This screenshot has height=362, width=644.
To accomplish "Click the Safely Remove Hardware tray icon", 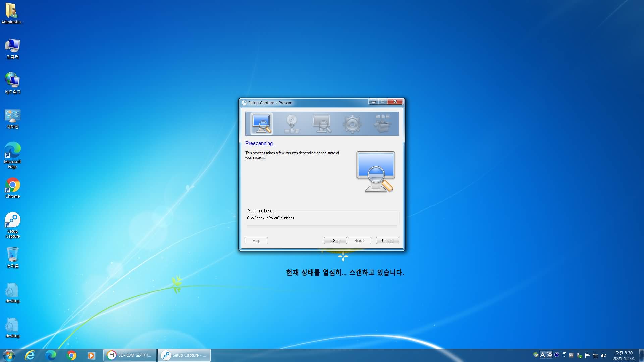I will tap(579, 356).
